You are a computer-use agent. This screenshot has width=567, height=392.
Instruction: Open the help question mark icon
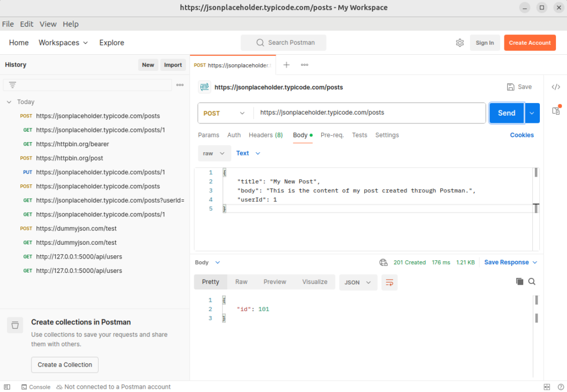pos(560,387)
